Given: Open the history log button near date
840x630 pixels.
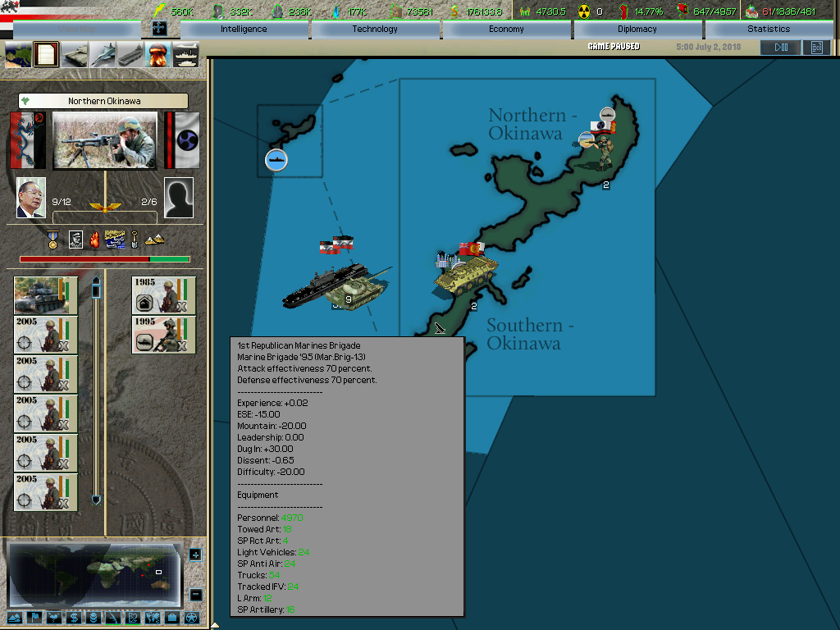Looking at the screenshot, I should [816, 48].
